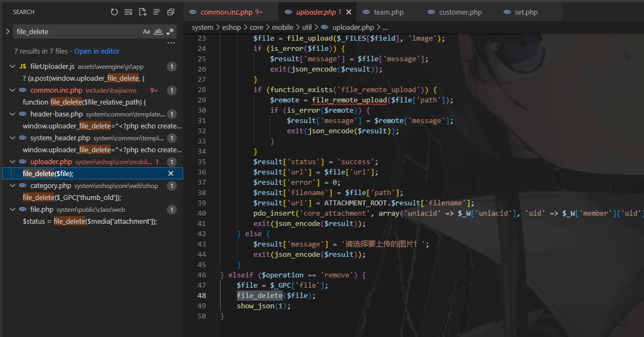Enable Match Case in search

146,32
